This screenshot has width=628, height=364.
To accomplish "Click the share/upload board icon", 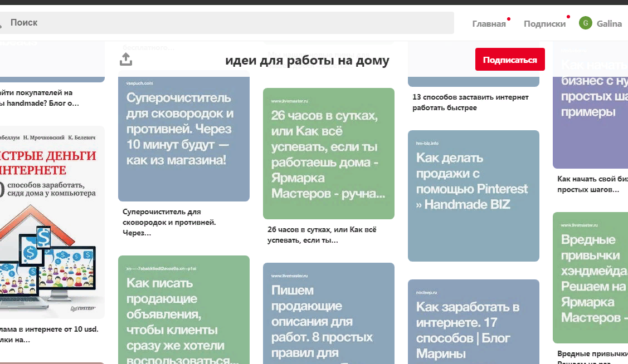I will (x=126, y=59).
